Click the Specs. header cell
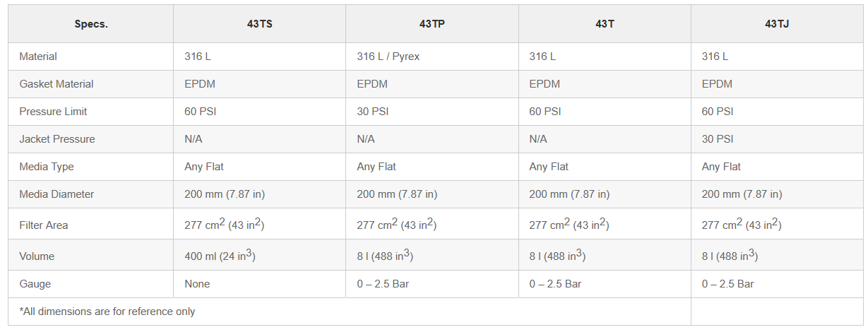 90,24
